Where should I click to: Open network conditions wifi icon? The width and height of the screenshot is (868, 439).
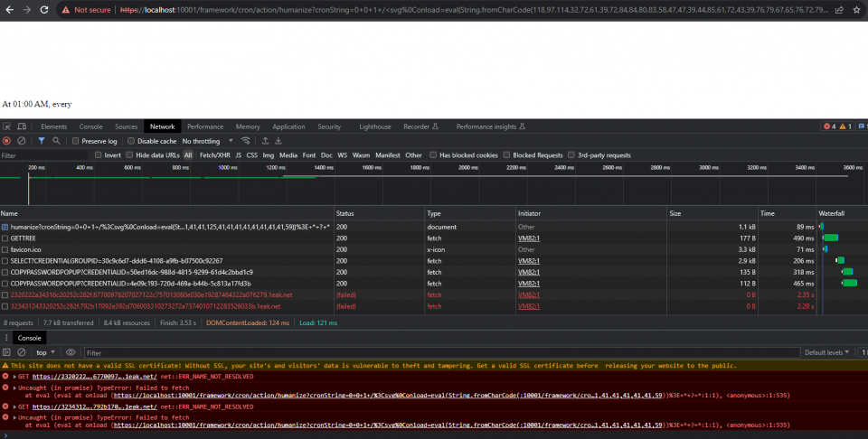point(246,141)
